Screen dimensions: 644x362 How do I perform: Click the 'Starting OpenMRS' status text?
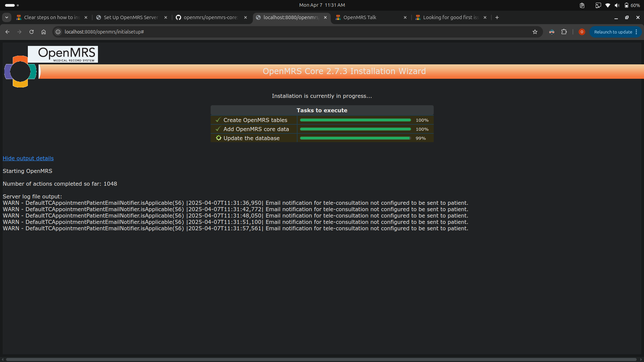coord(28,171)
